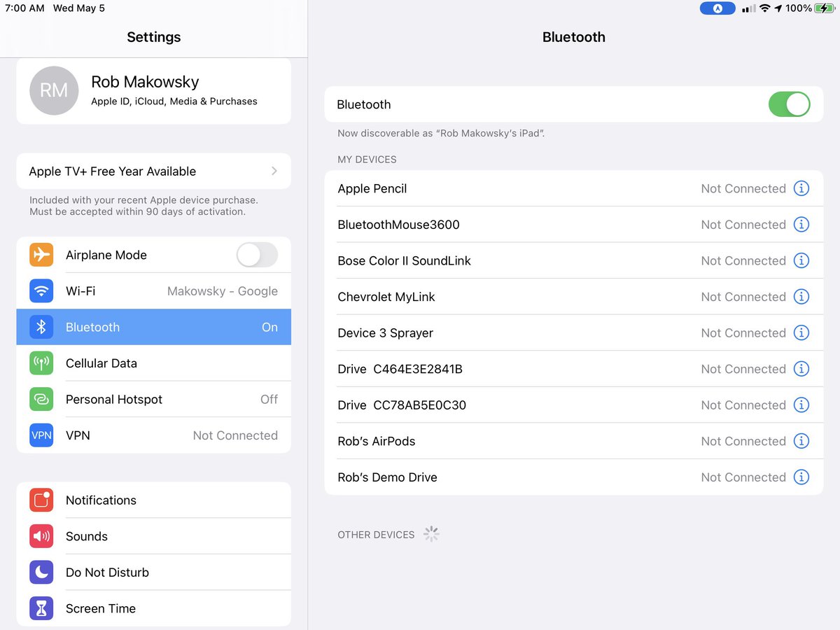Open info for Drive C464E3E2841B

point(801,369)
